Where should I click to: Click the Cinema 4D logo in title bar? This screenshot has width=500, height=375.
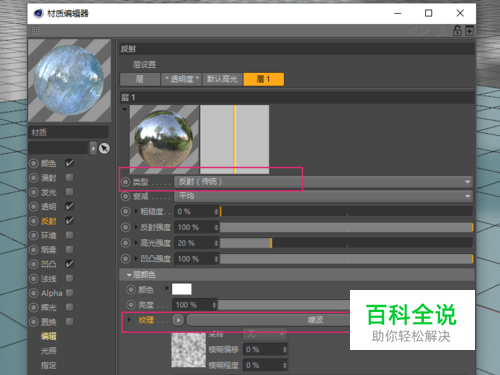point(38,13)
